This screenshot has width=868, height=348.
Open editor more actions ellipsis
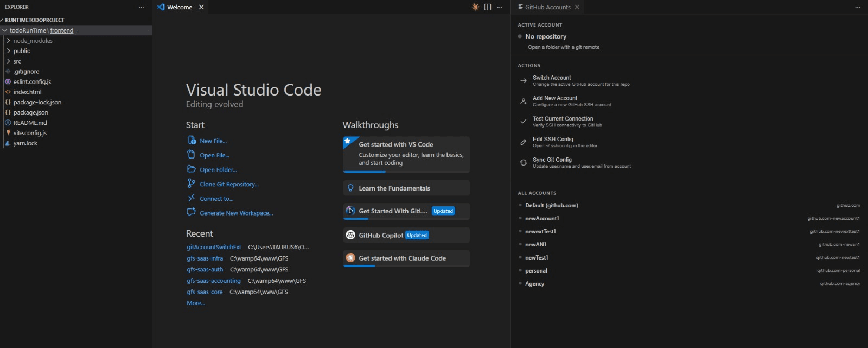point(500,7)
